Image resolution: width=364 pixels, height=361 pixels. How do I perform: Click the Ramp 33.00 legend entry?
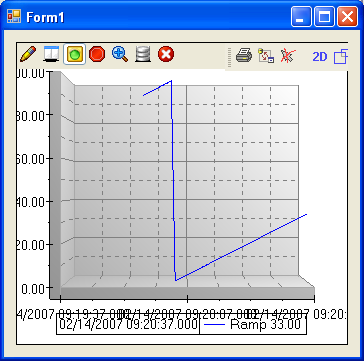coord(253,324)
